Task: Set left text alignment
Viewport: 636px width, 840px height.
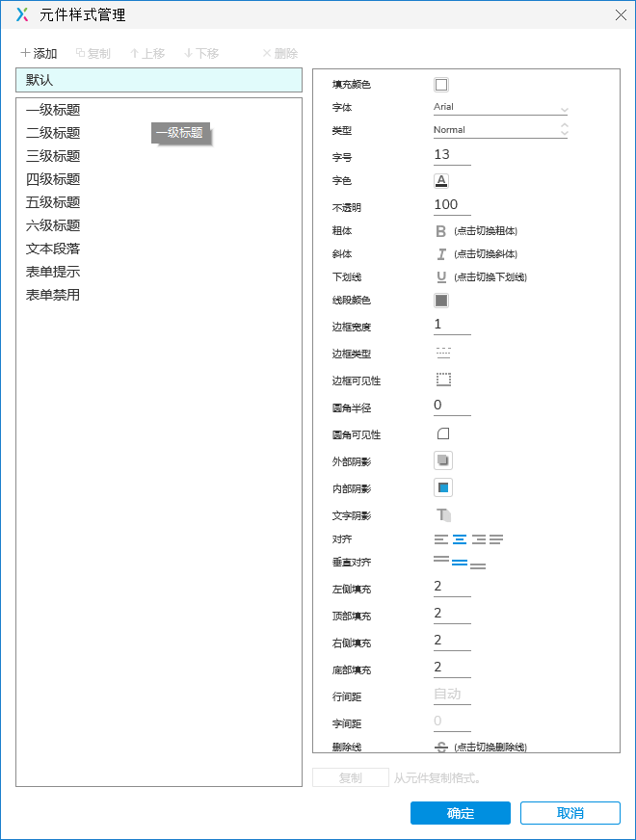Action: [441, 539]
